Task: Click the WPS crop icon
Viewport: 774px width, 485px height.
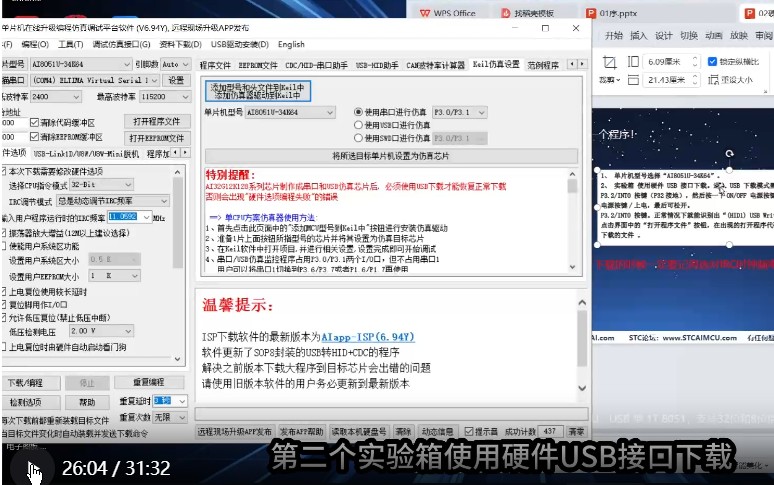Action: click(x=610, y=62)
